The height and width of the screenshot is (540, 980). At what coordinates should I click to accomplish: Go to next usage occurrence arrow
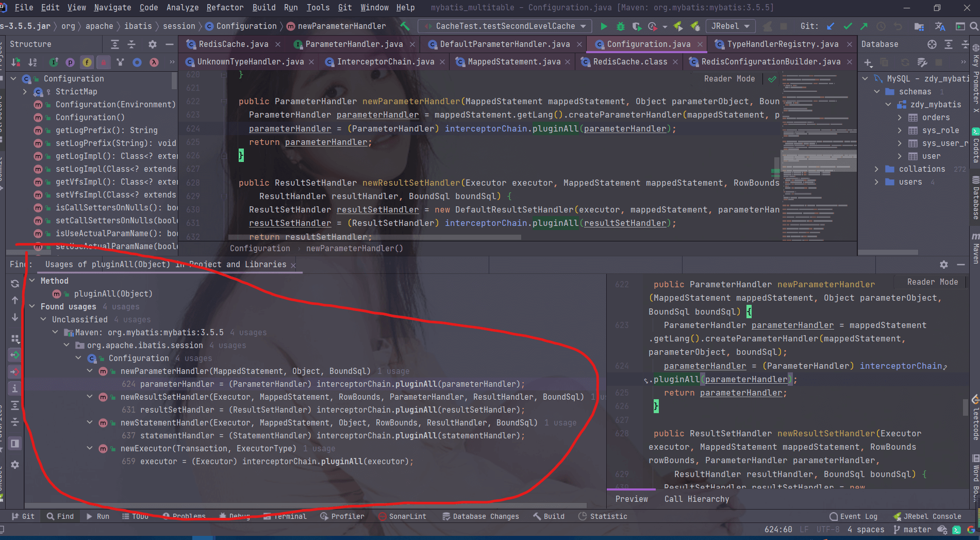15,317
